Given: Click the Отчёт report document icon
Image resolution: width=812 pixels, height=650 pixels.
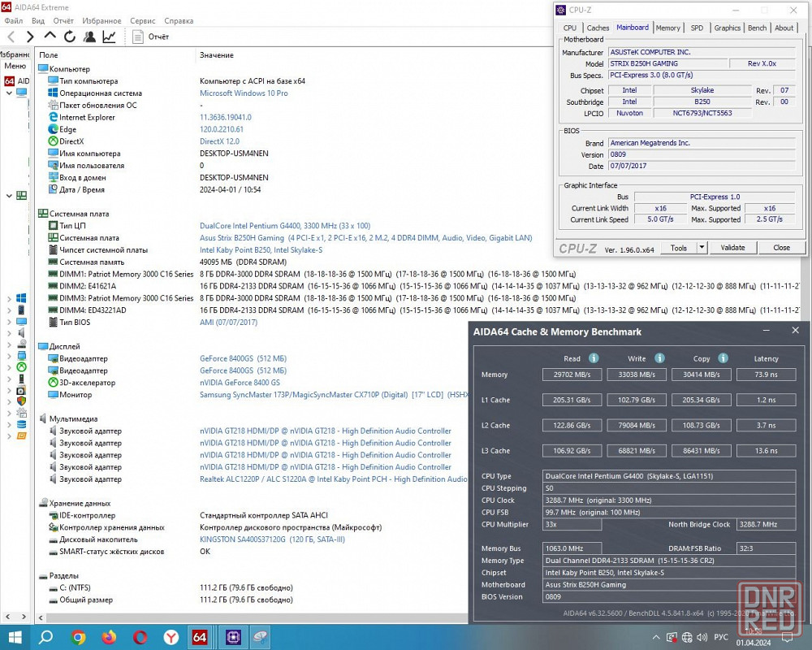Looking at the screenshot, I should [138, 37].
